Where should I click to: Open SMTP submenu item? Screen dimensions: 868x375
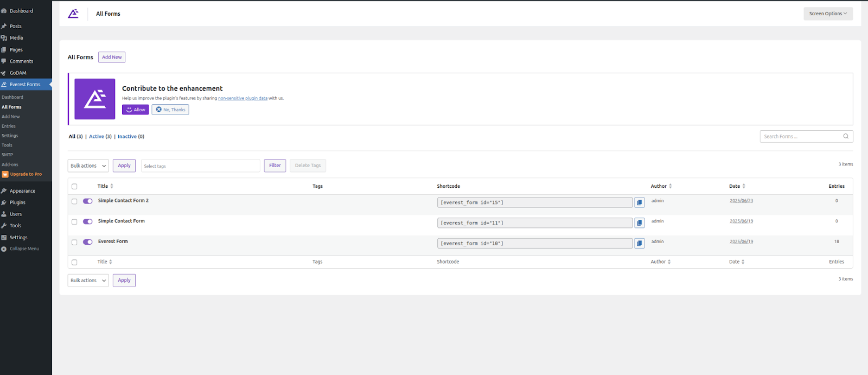point(7,155)
